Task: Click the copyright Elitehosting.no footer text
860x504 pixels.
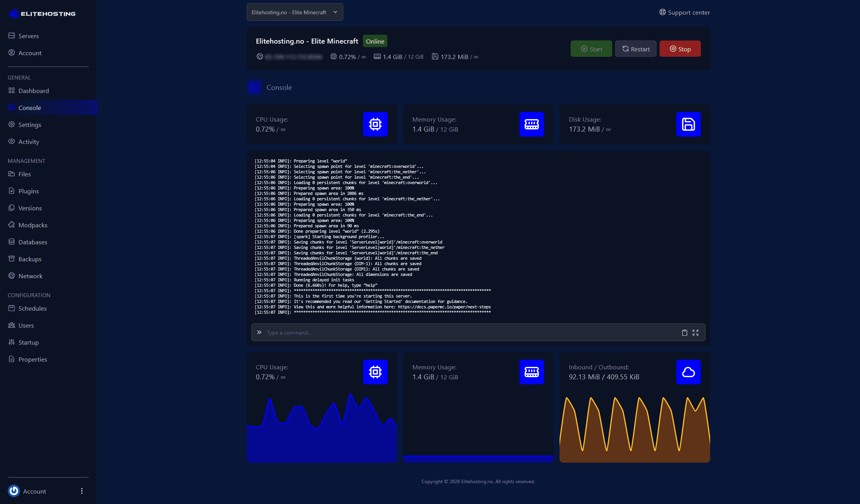Action: point(478,481)
